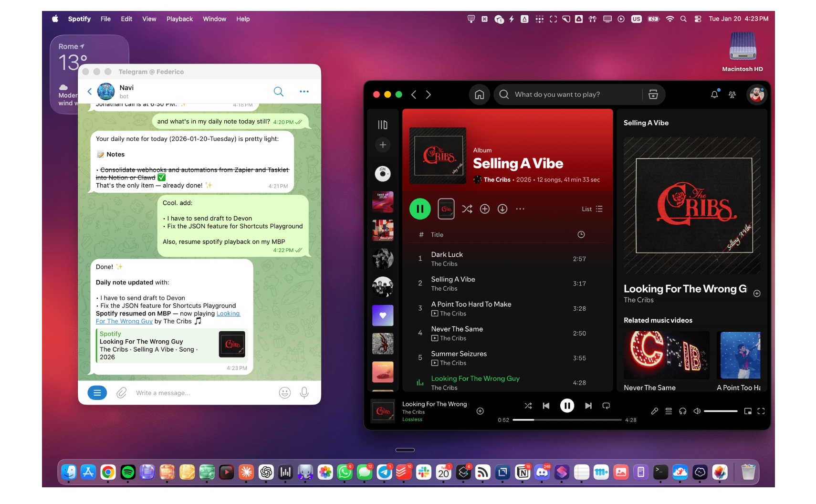Open Finder from the Dock
This screenshot has height=504, width=816.
[69, 472]
